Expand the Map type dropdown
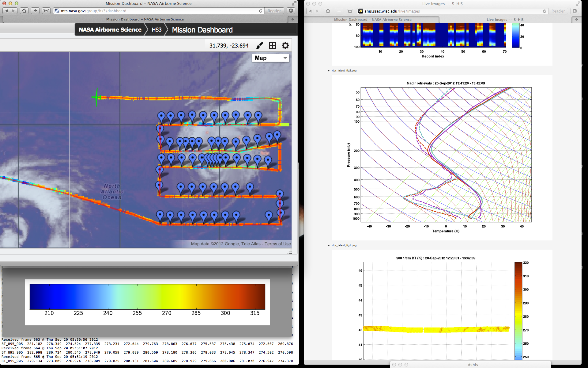Screen dimensions: 588x368 click(271, 58)
